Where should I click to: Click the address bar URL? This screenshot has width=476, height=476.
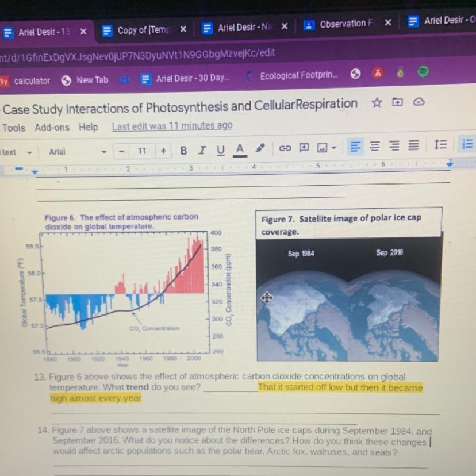[x=137, y=55]
